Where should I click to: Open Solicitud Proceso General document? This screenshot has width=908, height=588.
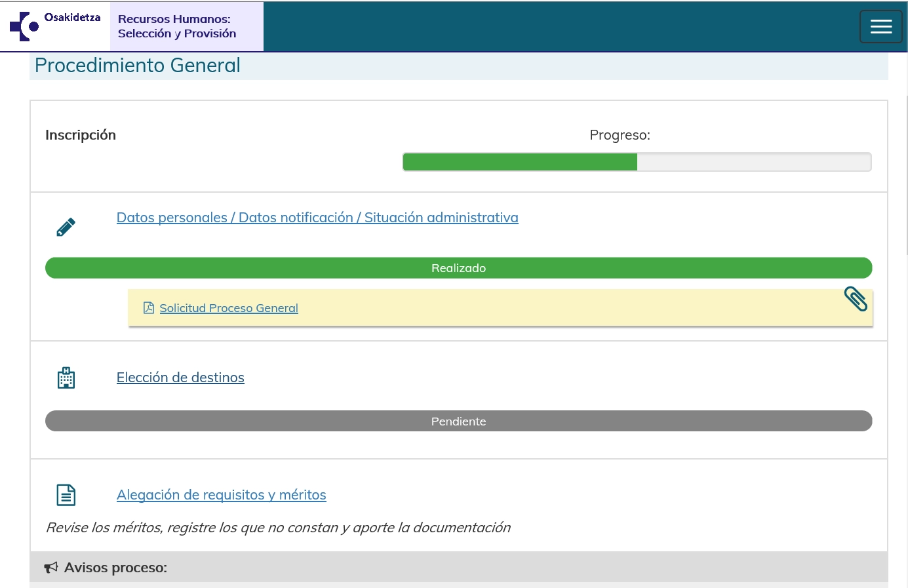229,308
